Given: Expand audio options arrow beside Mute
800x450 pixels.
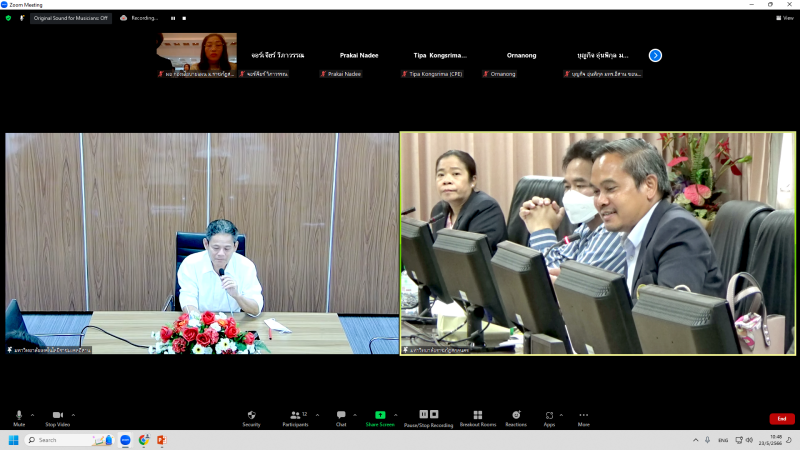Looking at the screenshot, I should tap(32, 414).
